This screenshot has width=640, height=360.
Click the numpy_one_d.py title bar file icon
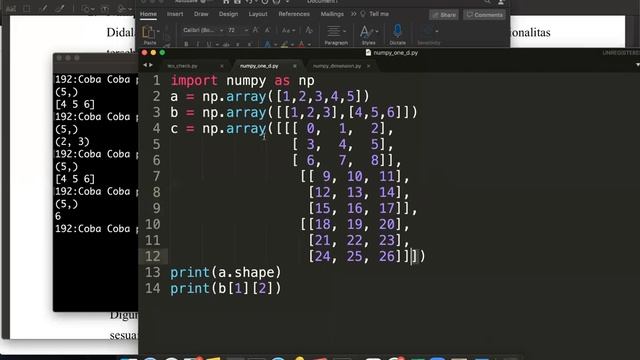coord(368,53)
